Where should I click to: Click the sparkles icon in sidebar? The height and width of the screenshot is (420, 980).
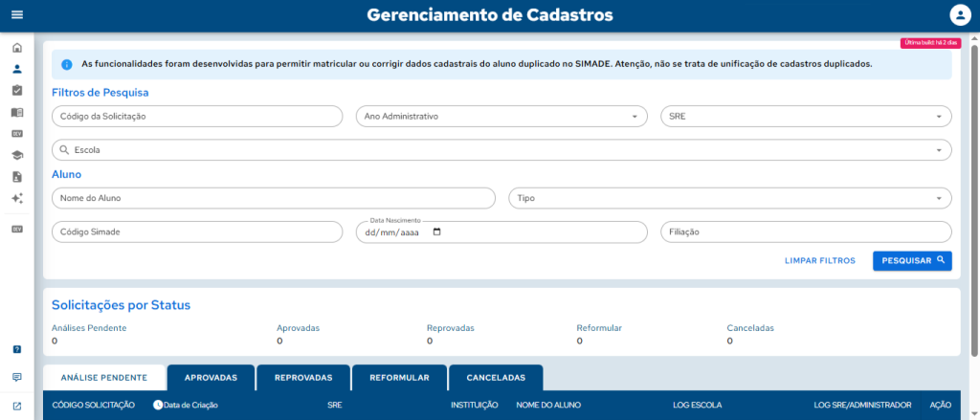pyautogui.click(x=16, y=198)
